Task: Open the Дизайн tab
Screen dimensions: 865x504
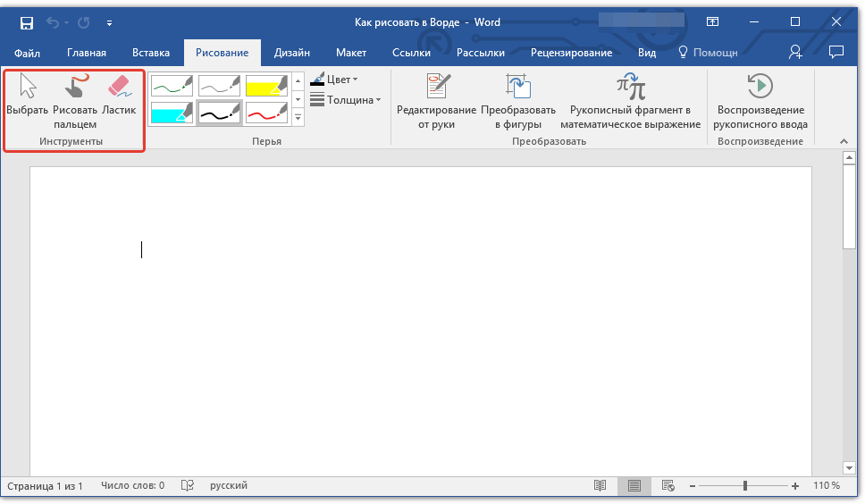Action: tap(292, 53)
